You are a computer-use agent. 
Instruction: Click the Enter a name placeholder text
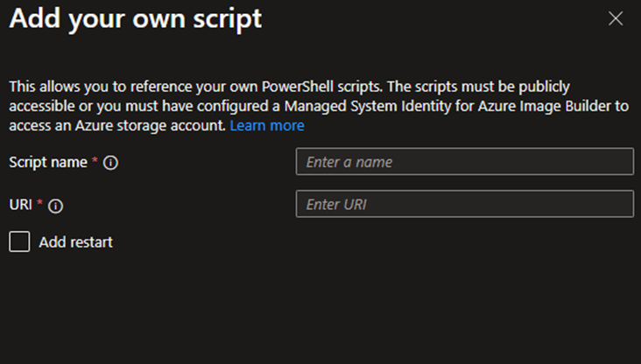349,162
